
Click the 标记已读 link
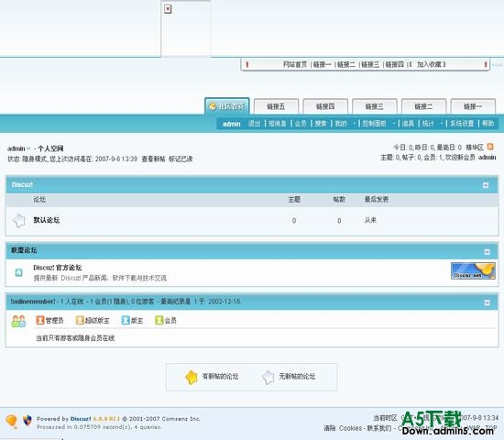(181, 159)
